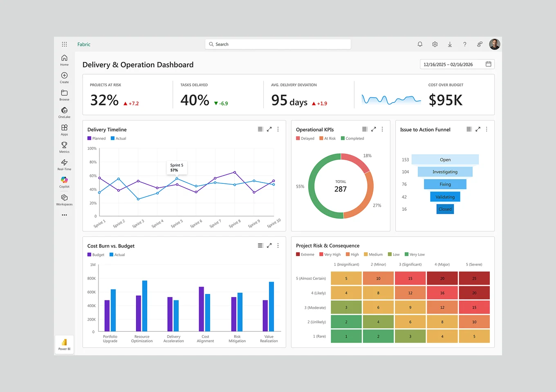Viewport: 556px width, 392px height.
Task: Open the Workspaces menu item
Action: pos(64,199)
